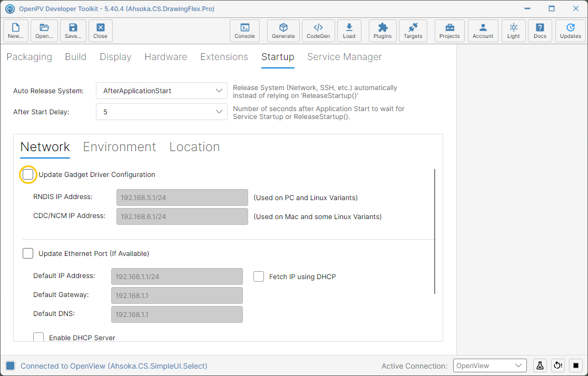Launch CodeGen from the toolbar
This screenshot has height=376, width=588.
pos(318,31)
